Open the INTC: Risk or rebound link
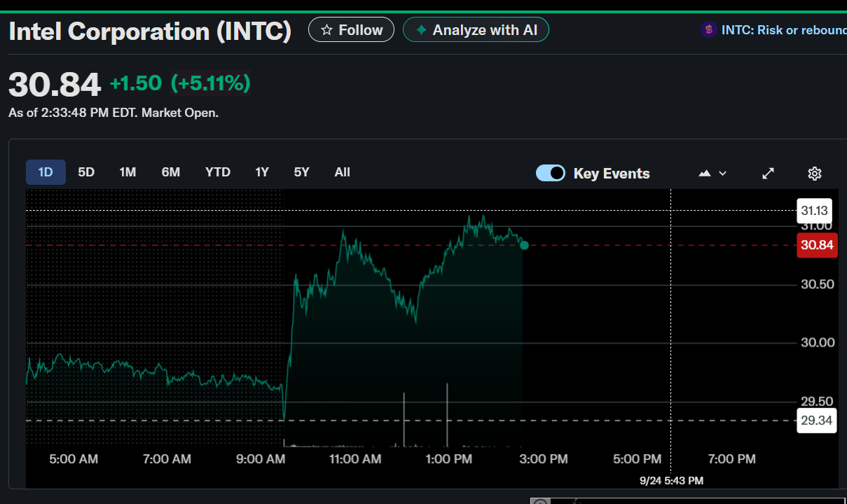 783,30
